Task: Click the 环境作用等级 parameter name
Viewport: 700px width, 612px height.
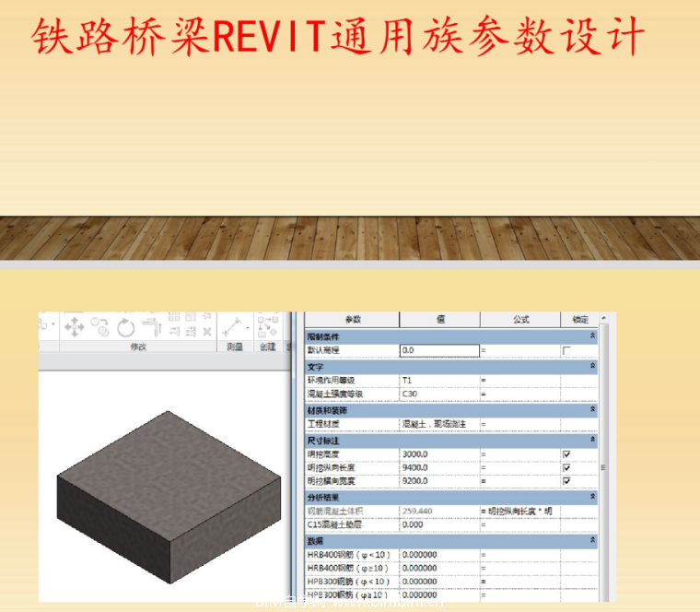Action: pyautogui.click(x=331, y=381)
